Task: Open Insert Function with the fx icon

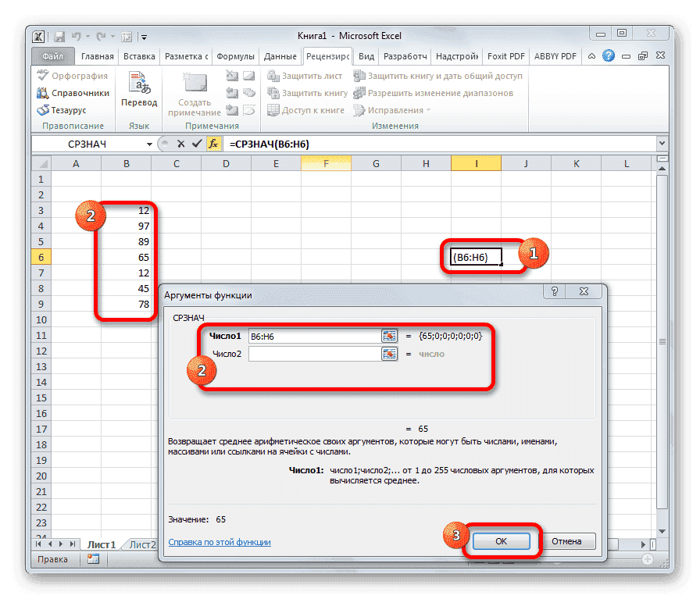Action: point(214,144)
